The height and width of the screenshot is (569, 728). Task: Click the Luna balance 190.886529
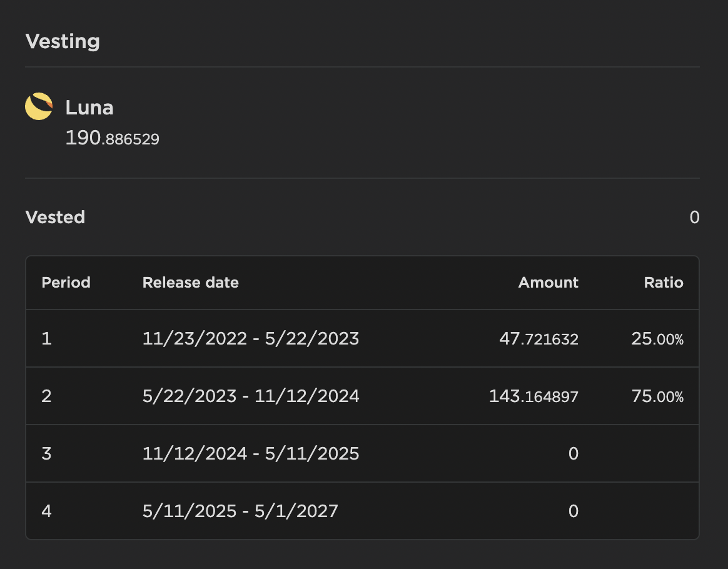[x=113, y=138]
